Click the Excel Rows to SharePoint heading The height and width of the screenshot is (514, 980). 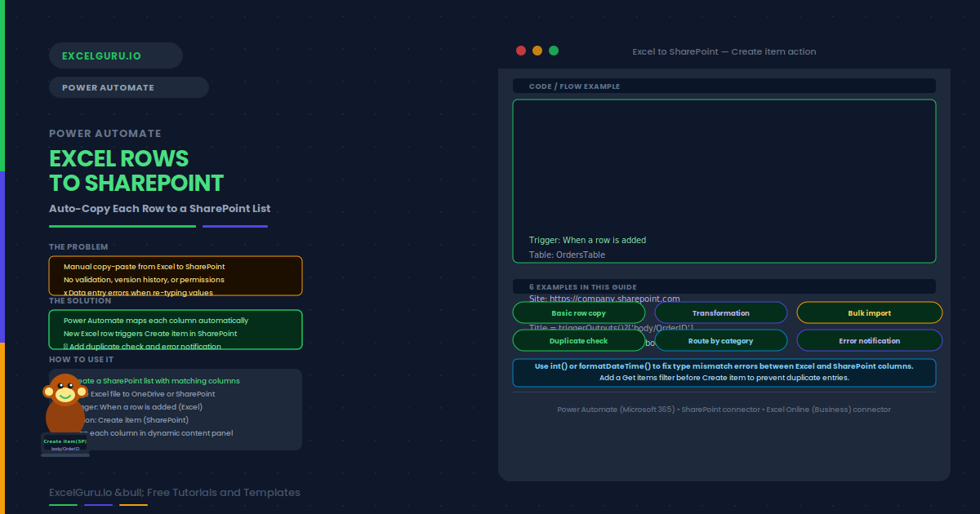(x=136, y=170)
